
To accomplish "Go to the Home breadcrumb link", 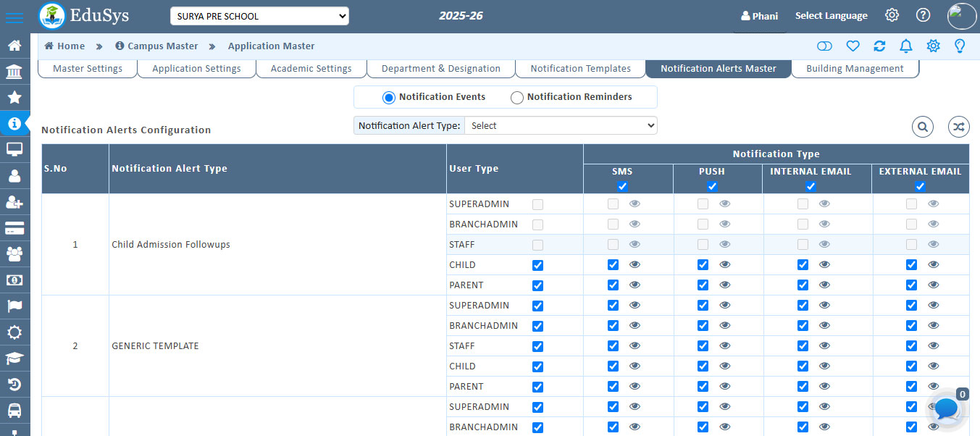I will point(64,46).
